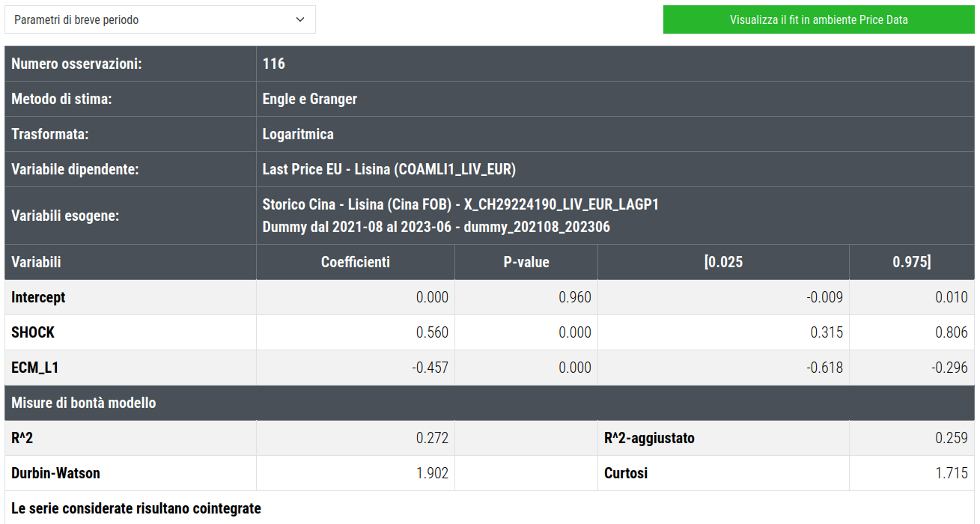Select 'Last Price EU - Lisina (COAMLI1_LIV_EUR)' text

pos(389,169)
